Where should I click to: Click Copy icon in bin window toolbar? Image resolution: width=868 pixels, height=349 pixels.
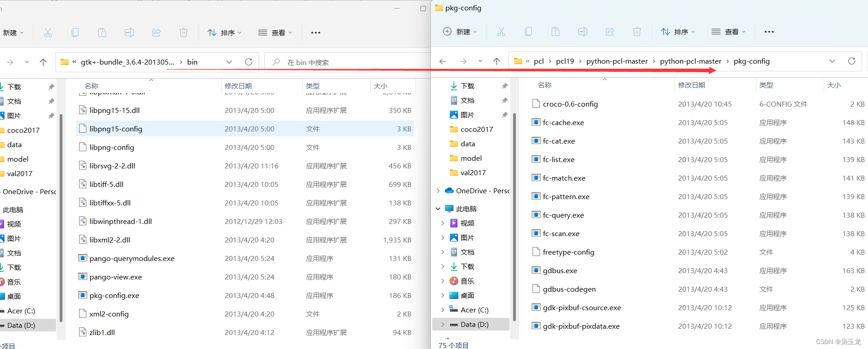(x=75, y=33)
